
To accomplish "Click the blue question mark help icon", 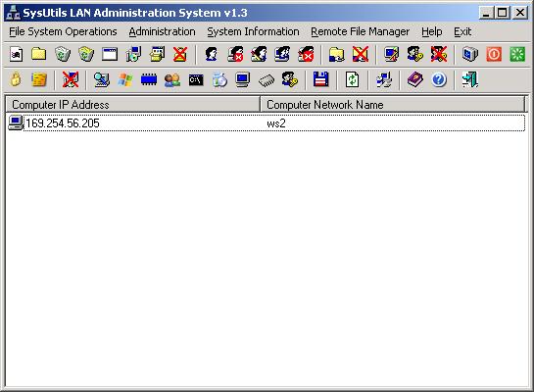I will 439,80.
